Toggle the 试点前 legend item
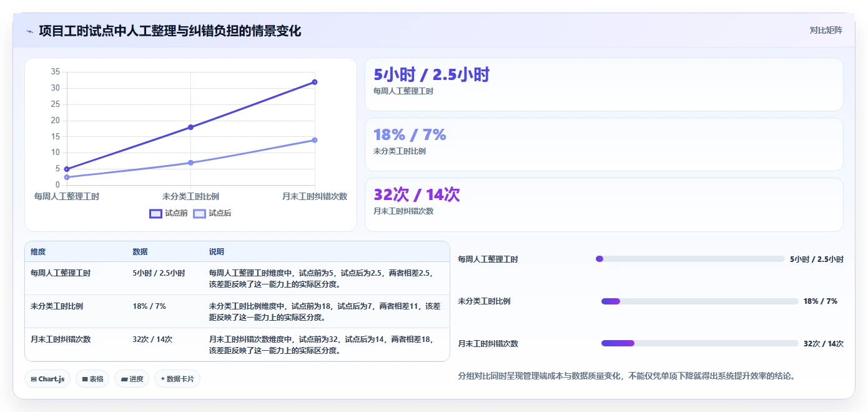This screenshot has height=412, width=868. [x=169, y=213]
